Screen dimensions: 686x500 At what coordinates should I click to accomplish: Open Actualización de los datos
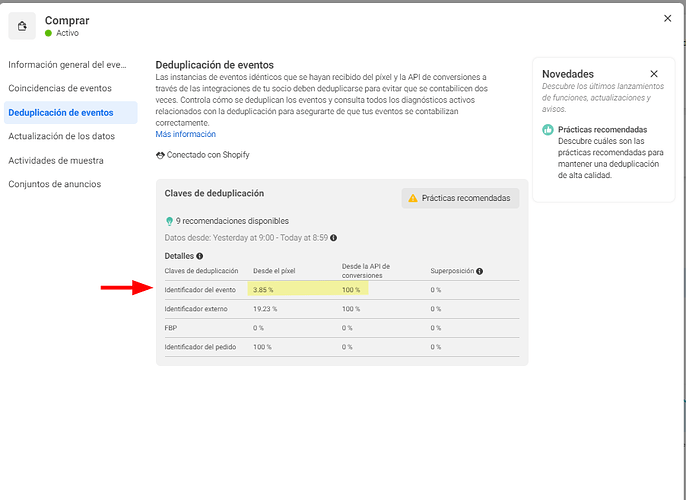click(x=62, y=136)
